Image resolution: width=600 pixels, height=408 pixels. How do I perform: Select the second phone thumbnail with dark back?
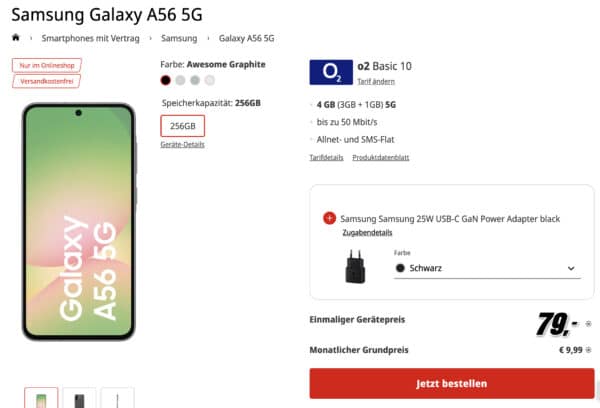coord(79,398)
